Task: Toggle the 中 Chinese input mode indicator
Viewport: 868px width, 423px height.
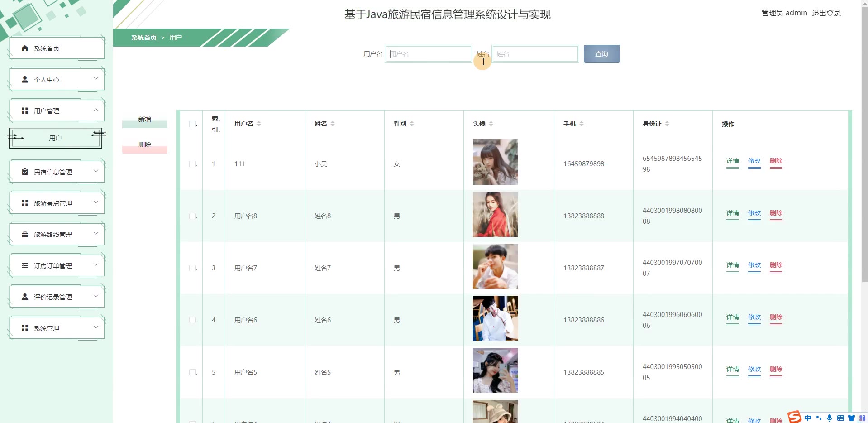Action: [x=808, y=418]
